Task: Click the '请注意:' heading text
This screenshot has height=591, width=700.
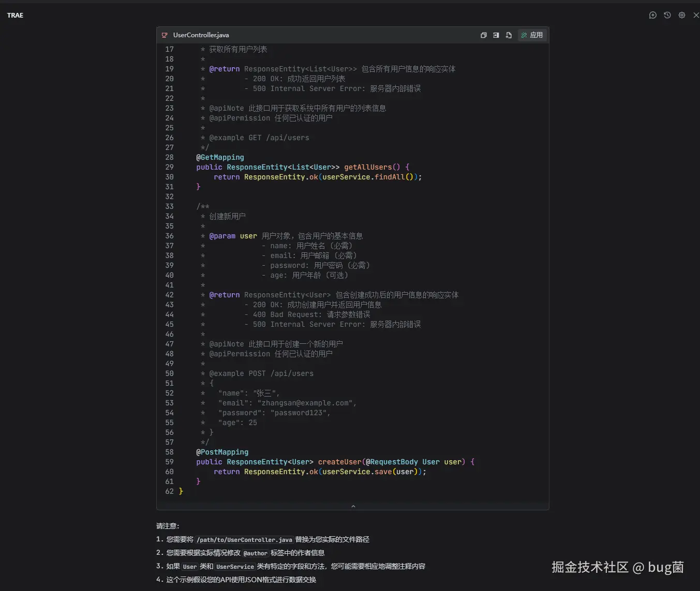Action: (168, 526)
